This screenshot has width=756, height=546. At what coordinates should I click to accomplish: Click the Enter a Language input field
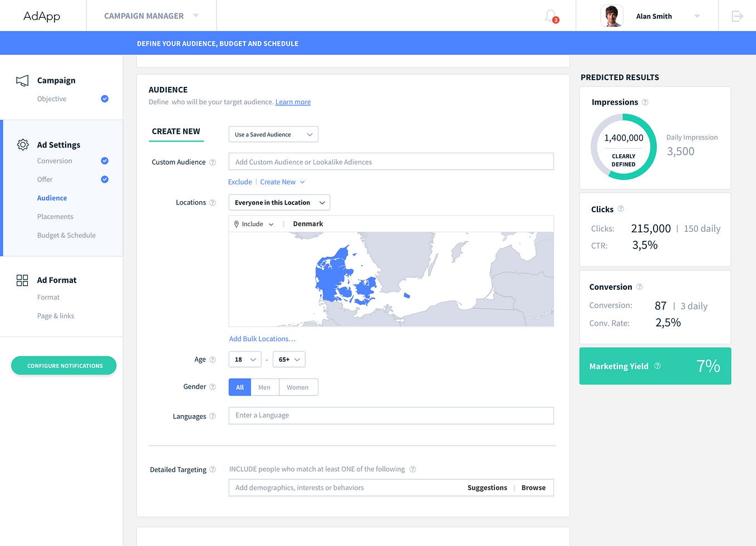391,415
